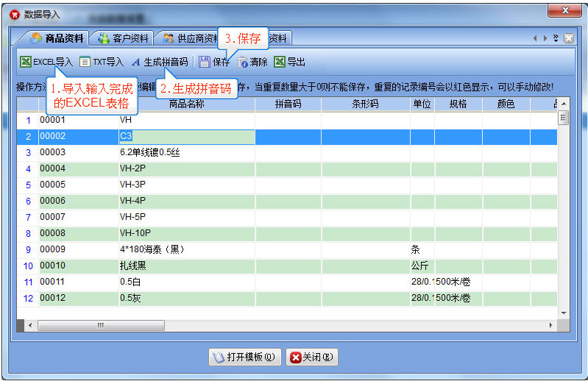Screen dimensions: 588x381
Task: Click the 保存 save disk icon
Action: (x=205, y=63)
